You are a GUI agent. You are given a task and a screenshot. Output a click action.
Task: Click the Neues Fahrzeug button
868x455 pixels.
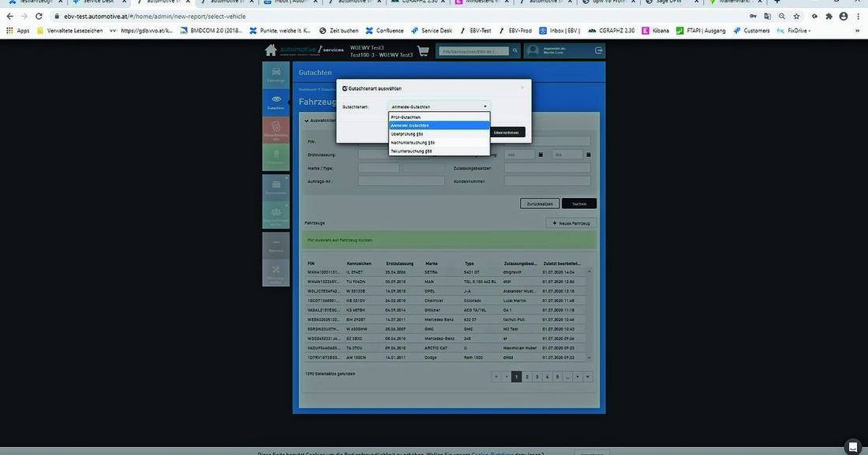(571, 223)
